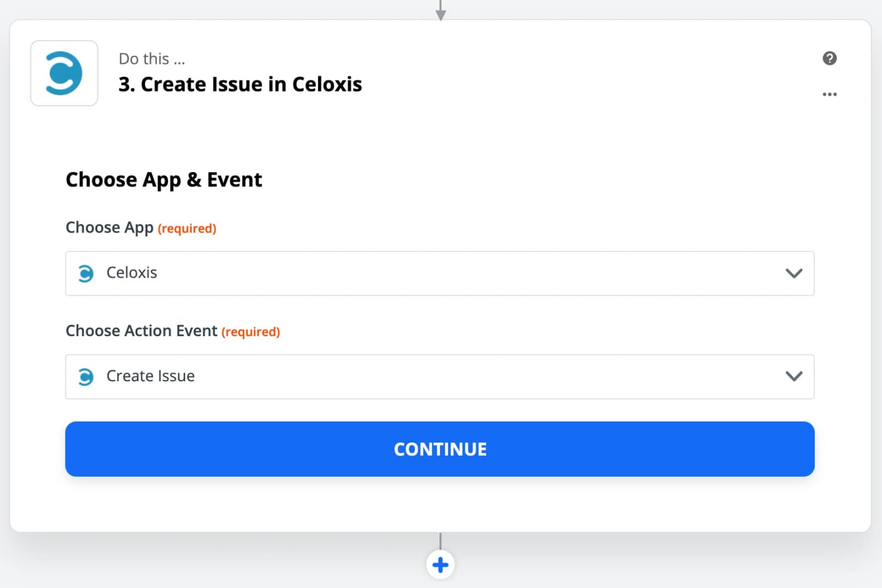This screenshot has width=882, height=588.
Task: Select the step title Create Issue in Celoxis
Action: 240,84
